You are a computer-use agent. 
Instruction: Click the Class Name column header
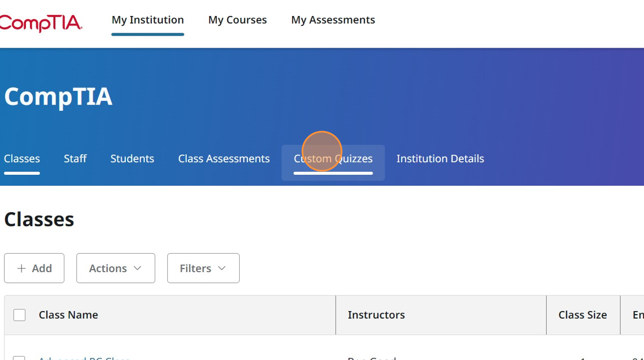68,315
